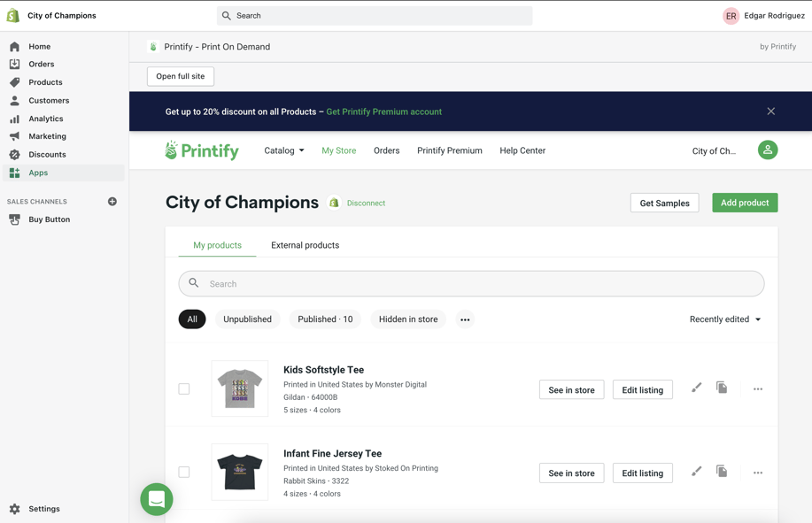
Task: Switch to the External products tab
Action: pyautogui.click(x=305, y=245)
